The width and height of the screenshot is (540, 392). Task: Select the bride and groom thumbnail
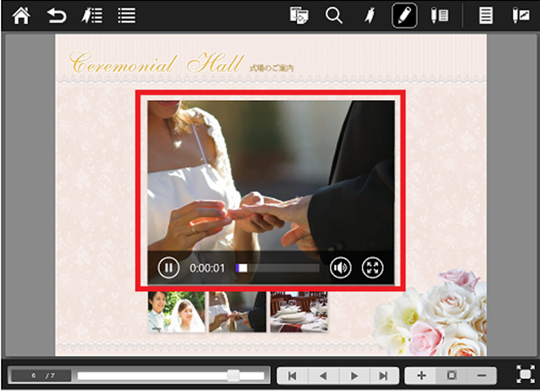176,312
